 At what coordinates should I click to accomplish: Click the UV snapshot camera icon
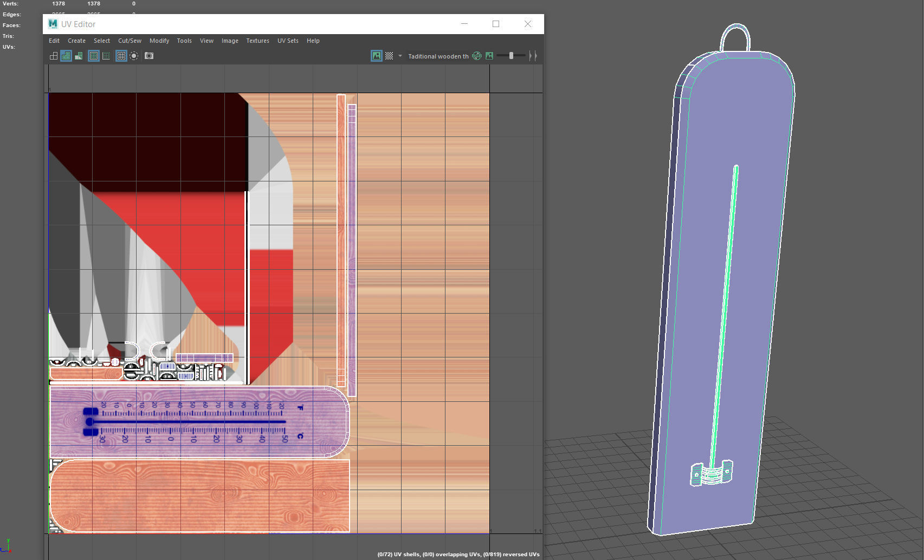(149, 56)
